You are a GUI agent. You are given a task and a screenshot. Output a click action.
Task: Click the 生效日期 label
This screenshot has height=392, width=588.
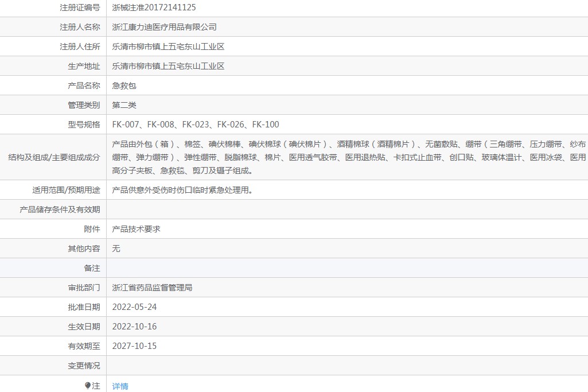click(84, 327)
